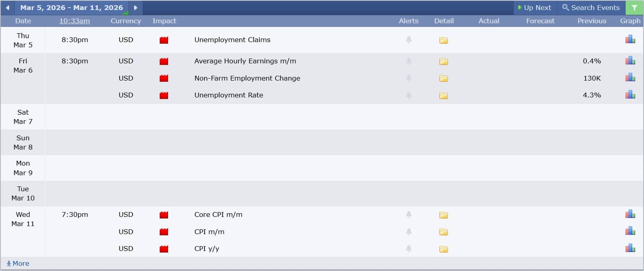Click the red impact icon for Core CPI m/m
This screenshot has width=644, height=271.
click(x=164, y=215)
